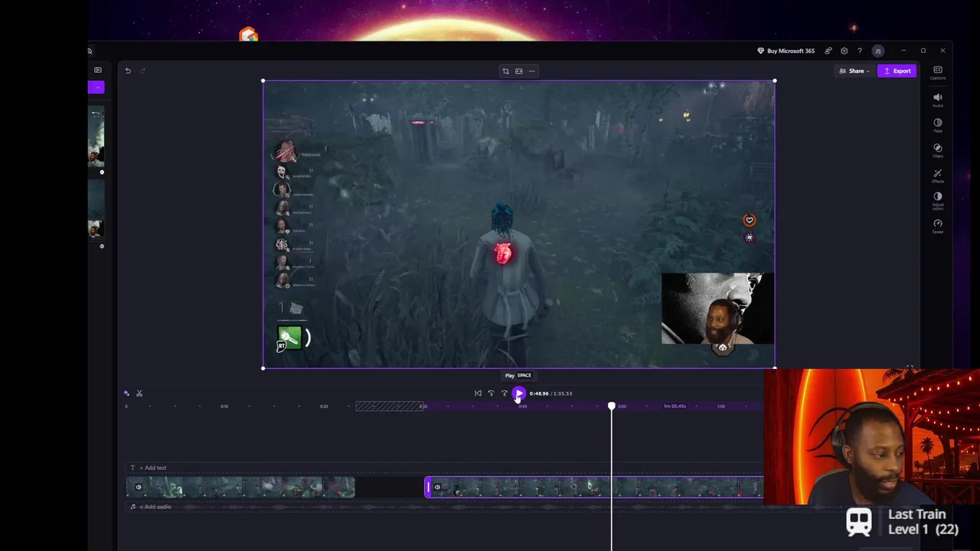Open the Audio properties panel
The height and width of the screenshot is (551, 980).
click(938, 100)
